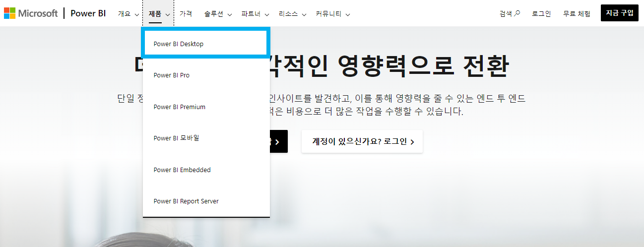Collapse the 제품 dropdown menu

pos(159,14)
